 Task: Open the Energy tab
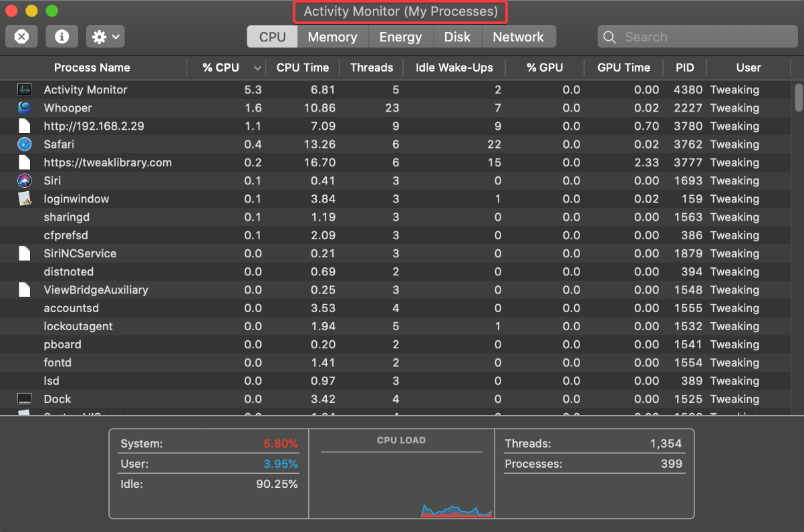[x=400, y=37]
